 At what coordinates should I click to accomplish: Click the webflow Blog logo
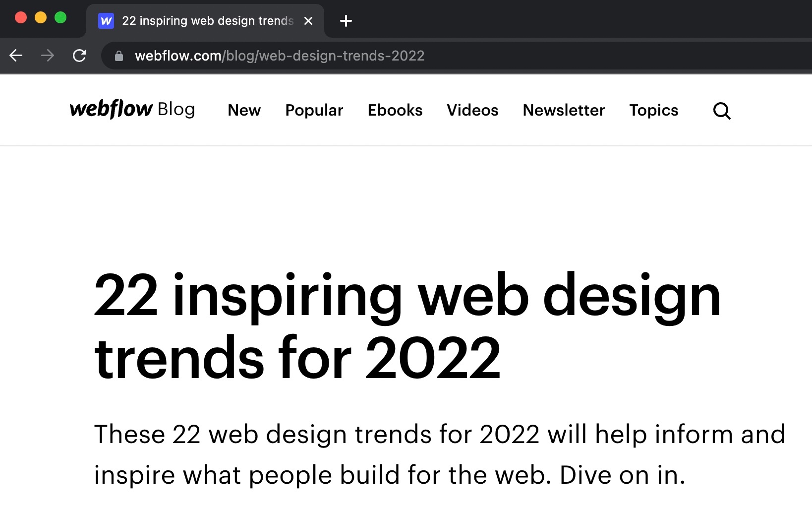(132, 109)
